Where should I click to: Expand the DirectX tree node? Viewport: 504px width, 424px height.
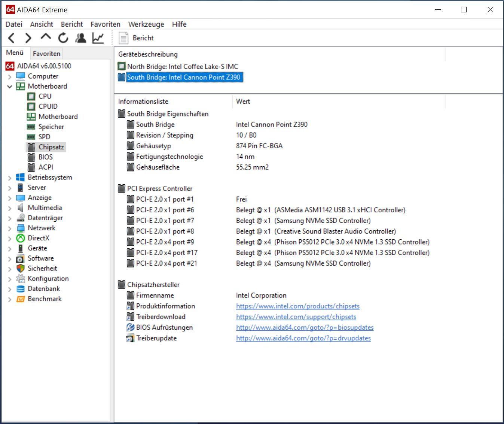pyautogui.click(x=10, y=238)
